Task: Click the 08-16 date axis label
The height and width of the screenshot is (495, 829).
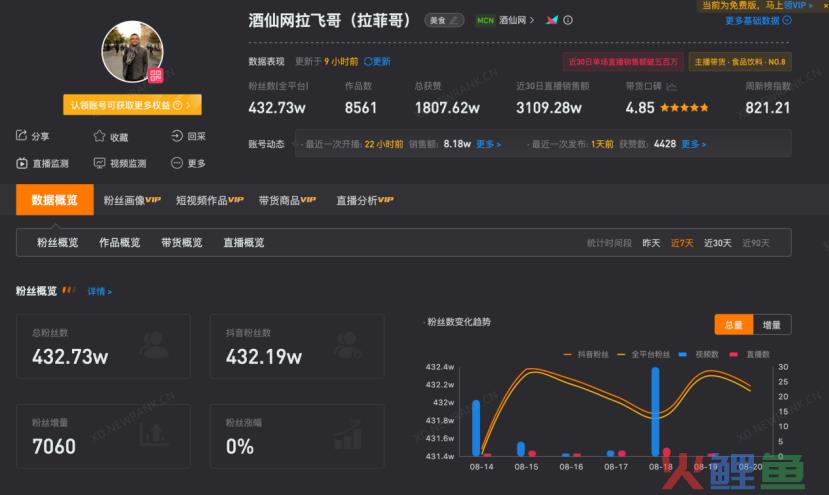Action: tap(571, 467)
